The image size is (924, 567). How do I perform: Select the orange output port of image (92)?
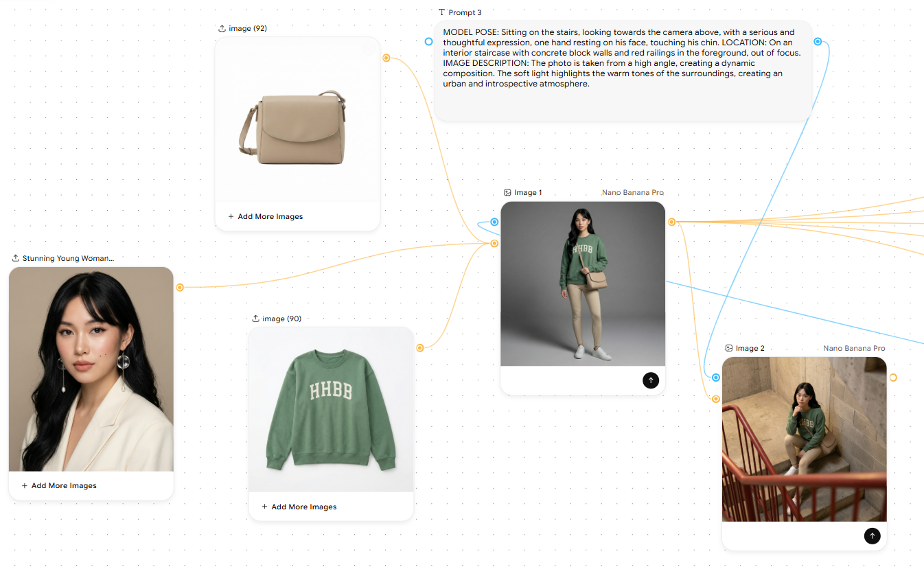click(x=386, y=58)
